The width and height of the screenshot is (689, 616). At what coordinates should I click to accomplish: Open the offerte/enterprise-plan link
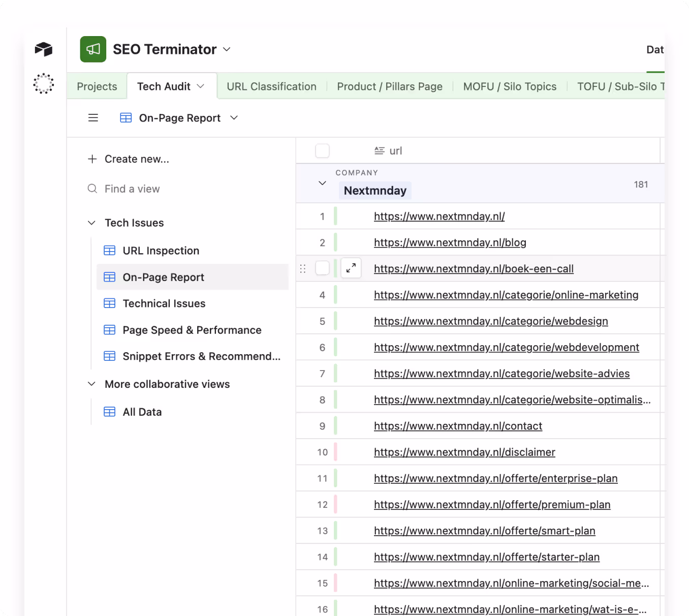(x=496, y=478)
